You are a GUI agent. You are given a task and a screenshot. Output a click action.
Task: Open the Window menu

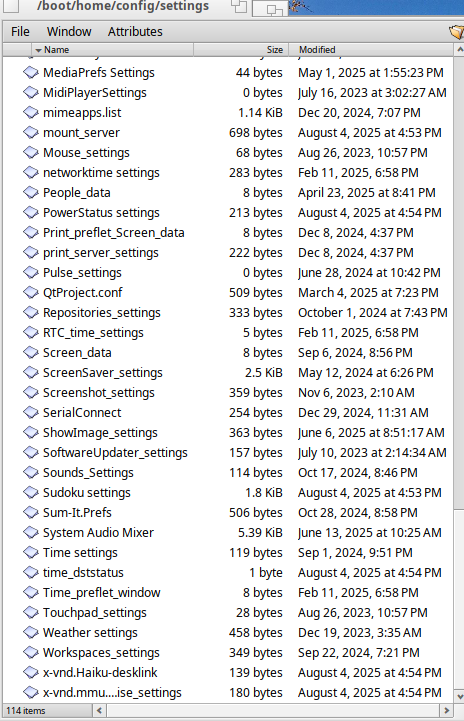pyautogui.click(x=69, y=32)
